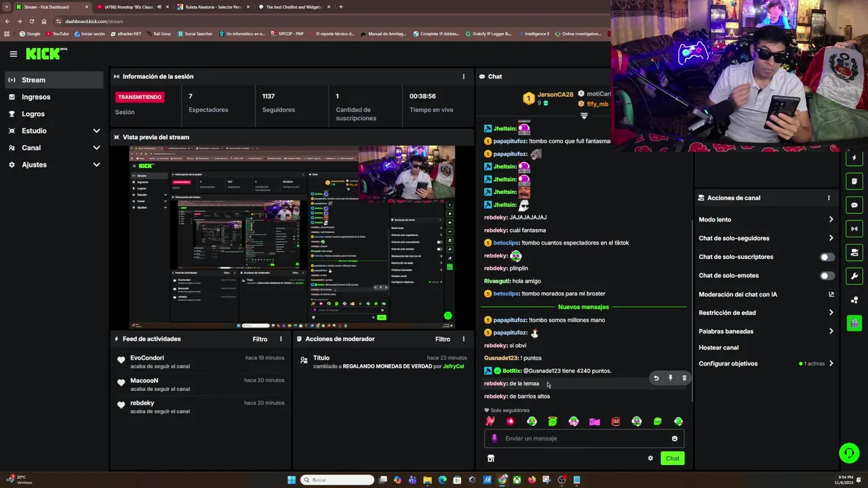Click the Windows Start button
The image size is (868, 488).
pyautogui.click(x=292, y=480)
